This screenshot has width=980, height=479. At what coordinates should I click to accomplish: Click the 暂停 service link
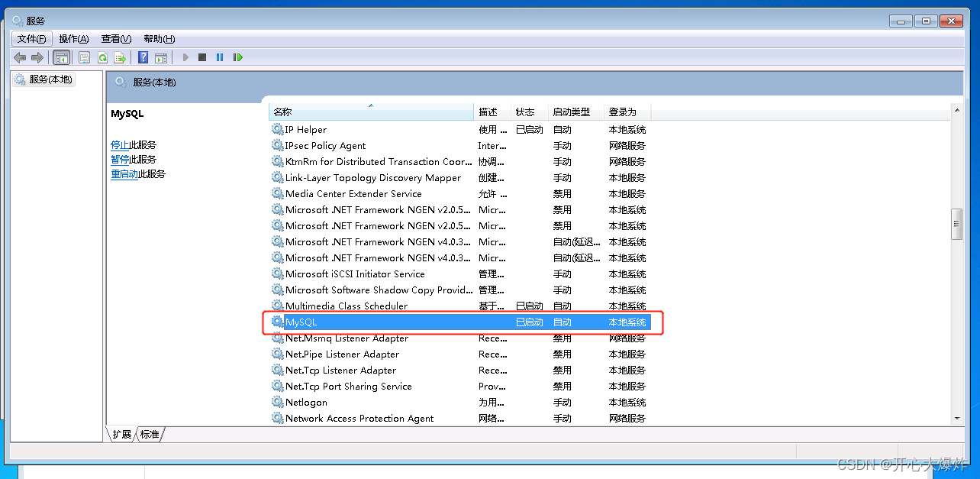click(x=120, y=160)
